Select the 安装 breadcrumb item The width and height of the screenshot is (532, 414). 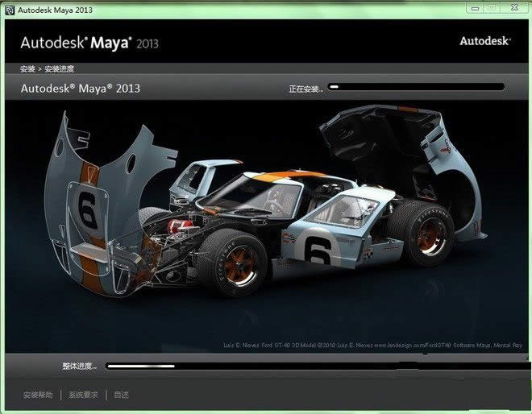click(27, 69)
